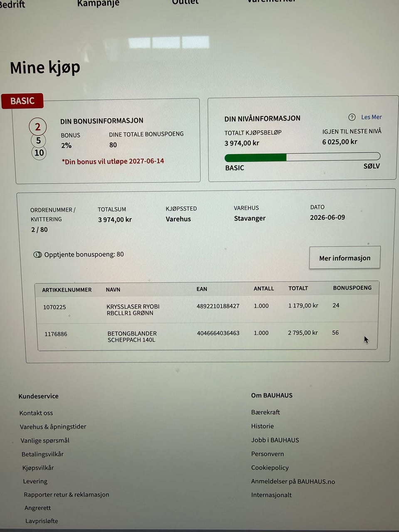Viewport: 399px width, 532px height.
Task: Open the Bedrift menu item
Action: tap(12, 5)
